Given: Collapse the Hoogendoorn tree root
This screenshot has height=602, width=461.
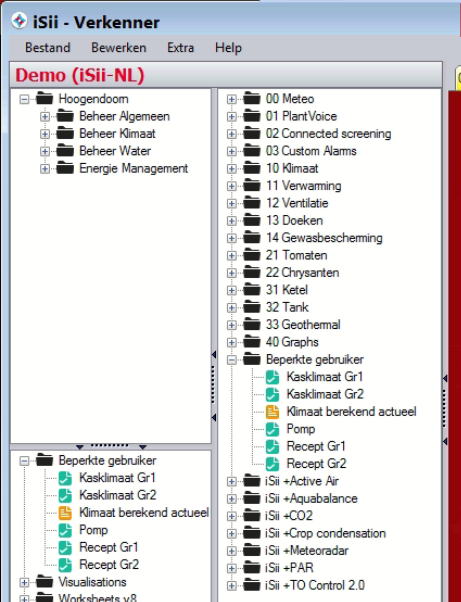Looking at the screenshot, I should pyautogui.click(x=24, y=99).
